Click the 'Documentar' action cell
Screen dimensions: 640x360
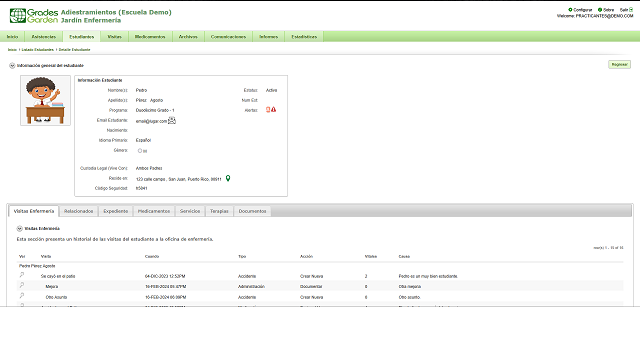311,287
